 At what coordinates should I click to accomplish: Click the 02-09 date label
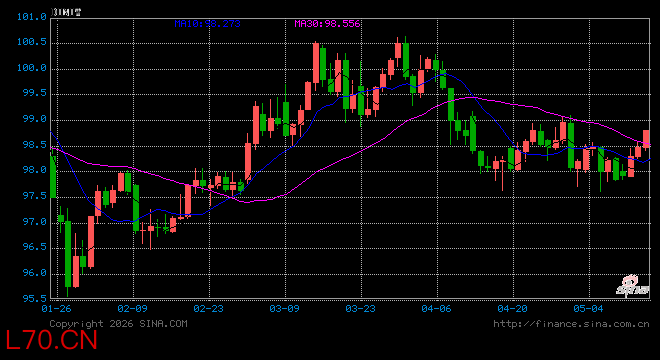[133, 309]
